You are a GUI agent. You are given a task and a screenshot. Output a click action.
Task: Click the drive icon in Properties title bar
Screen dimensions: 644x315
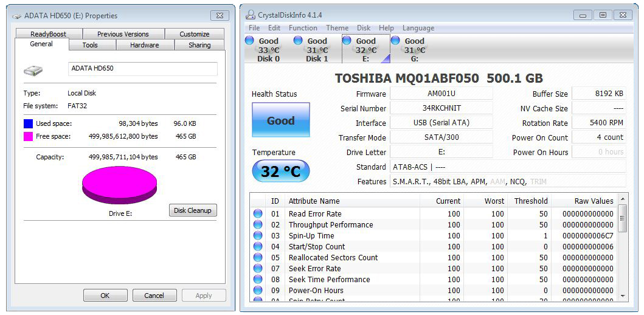pos(17,16)
